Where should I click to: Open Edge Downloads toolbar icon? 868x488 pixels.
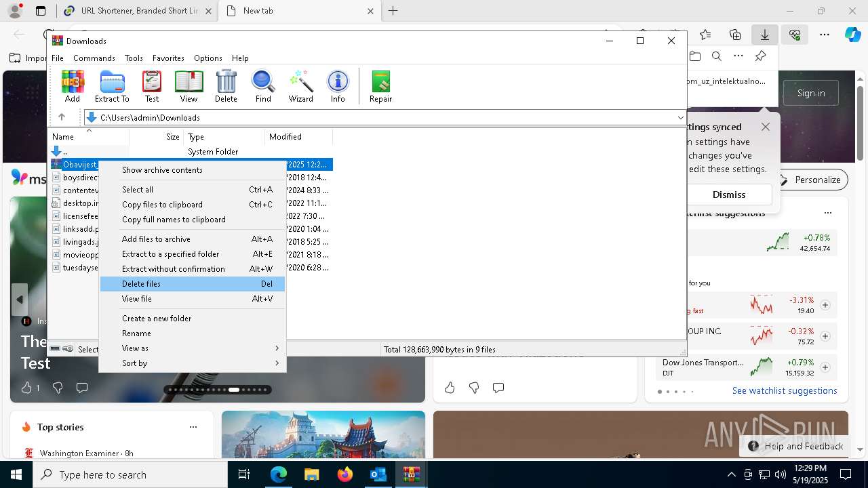click(764, 35)
